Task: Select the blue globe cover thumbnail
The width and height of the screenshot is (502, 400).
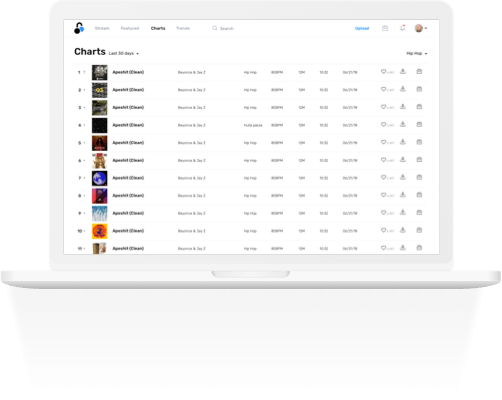Action: coord(100,178)
